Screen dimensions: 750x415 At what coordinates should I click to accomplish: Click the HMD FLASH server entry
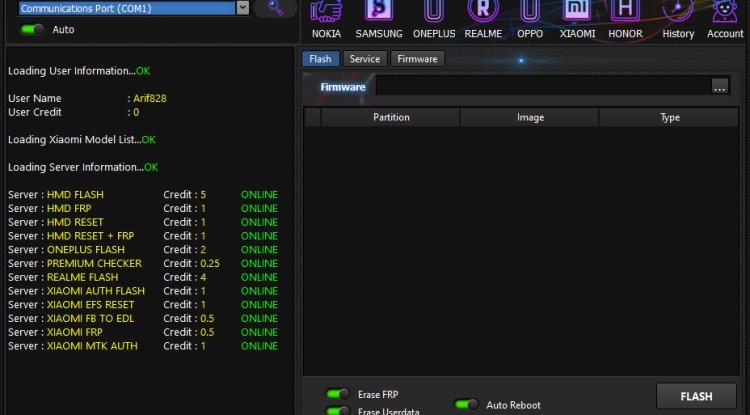75,195
